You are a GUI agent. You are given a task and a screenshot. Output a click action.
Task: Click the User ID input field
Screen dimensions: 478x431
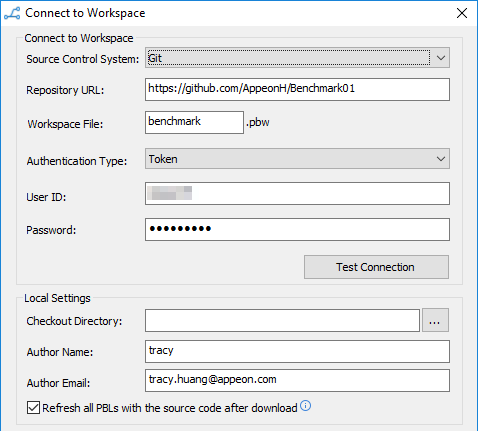297,193
